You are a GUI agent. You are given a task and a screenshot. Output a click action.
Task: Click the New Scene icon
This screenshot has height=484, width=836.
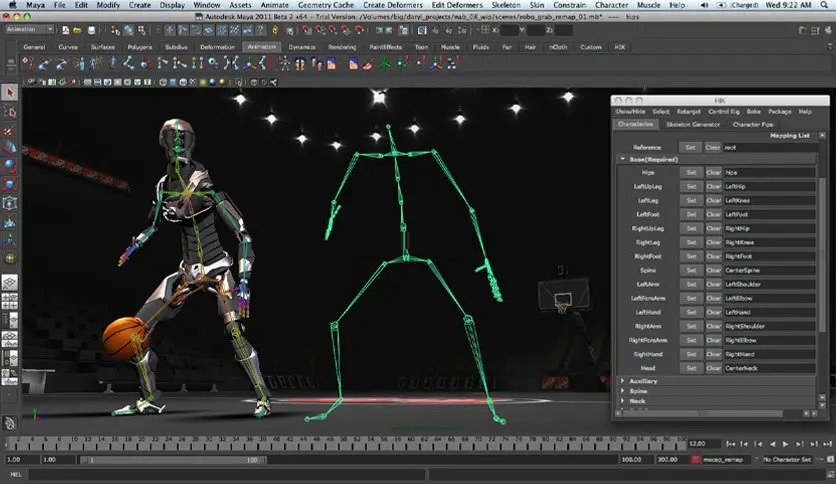[x=66, y=30]
